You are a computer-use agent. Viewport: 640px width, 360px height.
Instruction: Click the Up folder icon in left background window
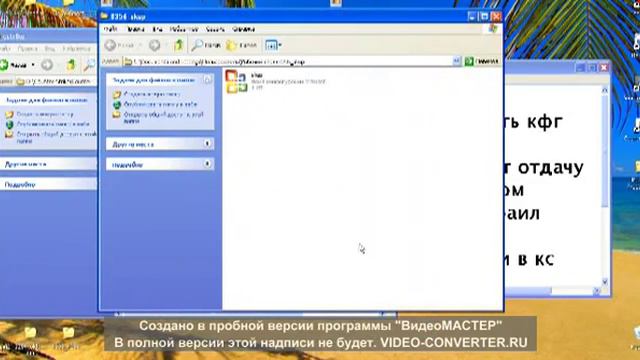click(x=71, y=65)
